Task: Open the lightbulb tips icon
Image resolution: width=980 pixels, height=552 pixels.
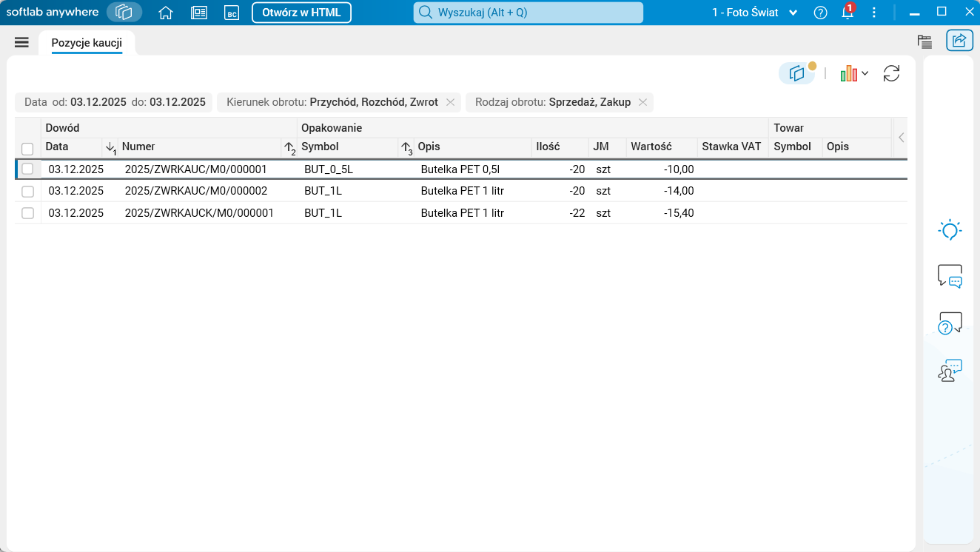Action: [x=950, y=230]
